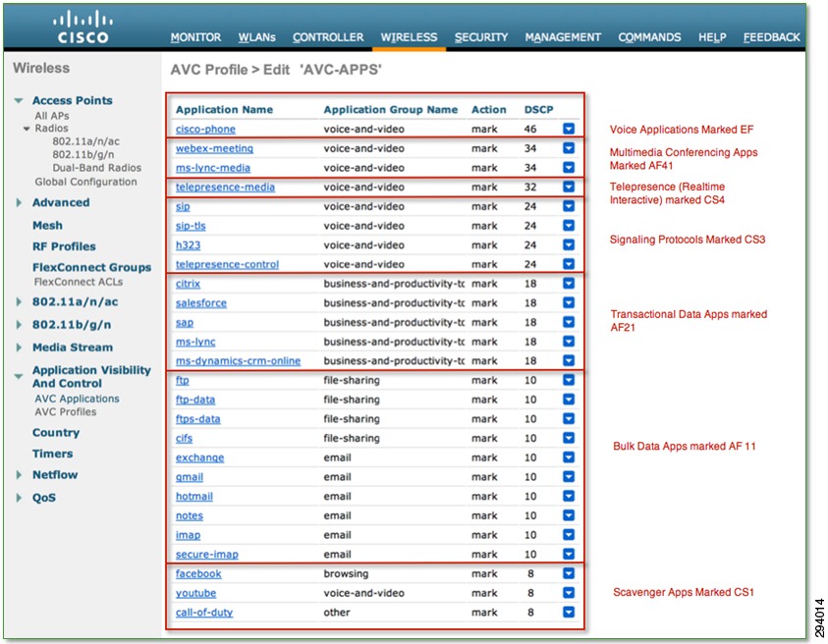Screen dimensions: 828x644
Task: Open the dropdown arrow for telepresence-media row
Action: [x=569, y=187]
